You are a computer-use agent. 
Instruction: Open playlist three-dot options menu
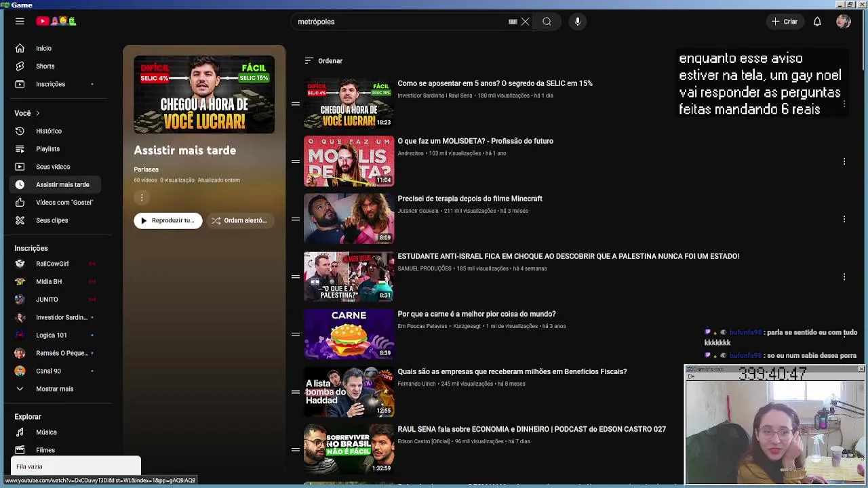[142, 197]
